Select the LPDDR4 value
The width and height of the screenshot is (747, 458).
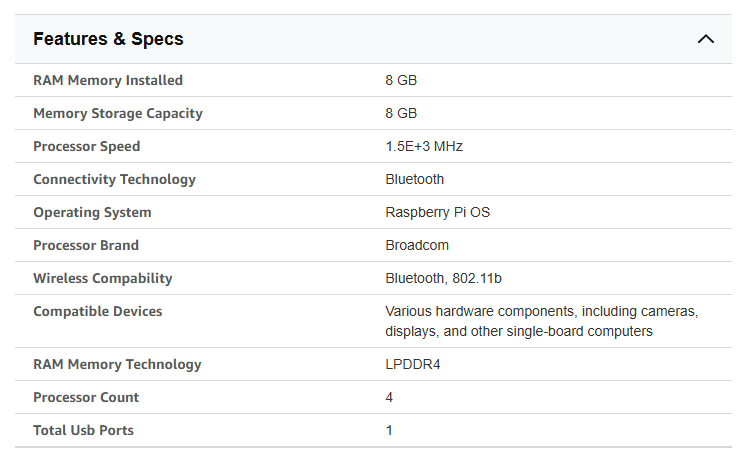[x=413, y=365]
